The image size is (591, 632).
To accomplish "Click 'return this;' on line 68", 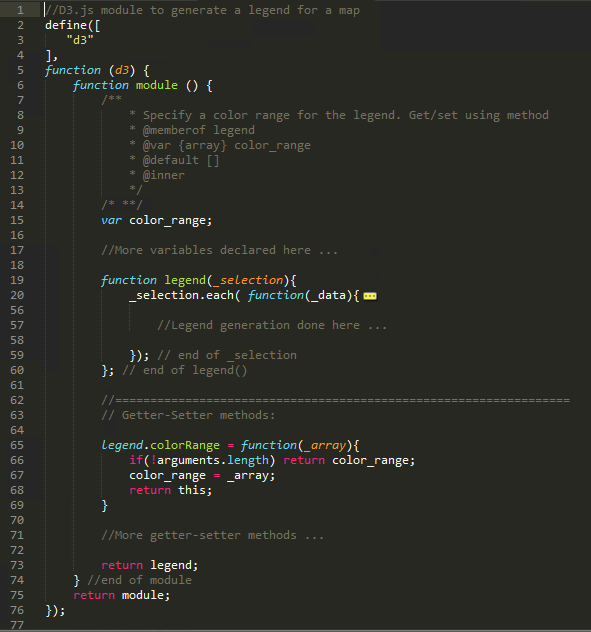I will coord(171,490).
